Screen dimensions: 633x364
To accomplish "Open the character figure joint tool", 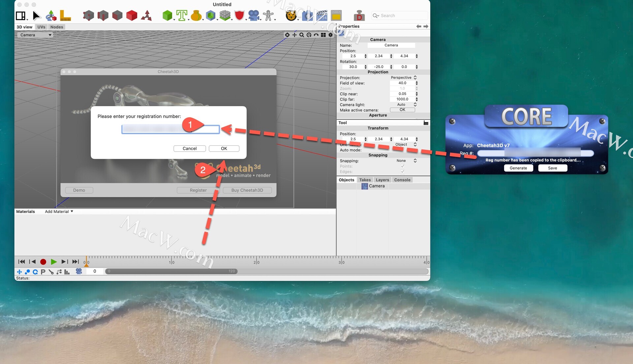I will (268, 15).
